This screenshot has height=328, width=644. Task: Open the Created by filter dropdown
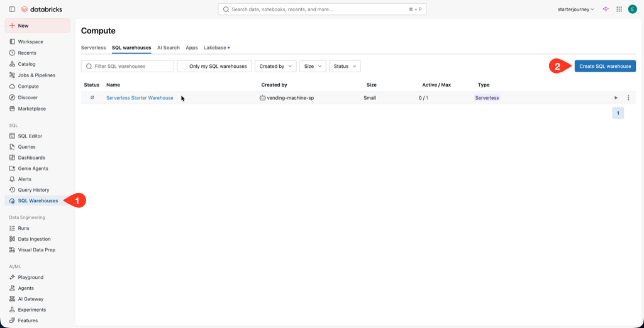tap(275, 66)
